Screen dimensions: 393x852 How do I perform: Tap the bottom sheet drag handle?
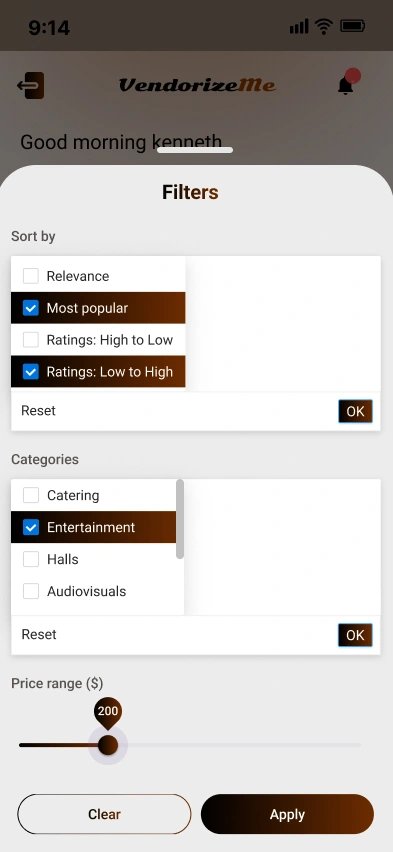coord(195,150)
